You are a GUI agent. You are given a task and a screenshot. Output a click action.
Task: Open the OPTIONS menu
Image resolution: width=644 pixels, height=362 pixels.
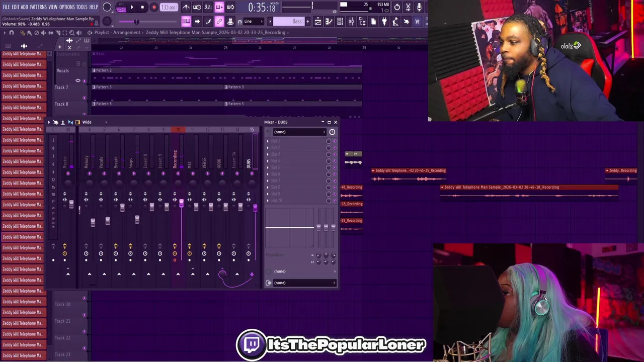point(67,7)
